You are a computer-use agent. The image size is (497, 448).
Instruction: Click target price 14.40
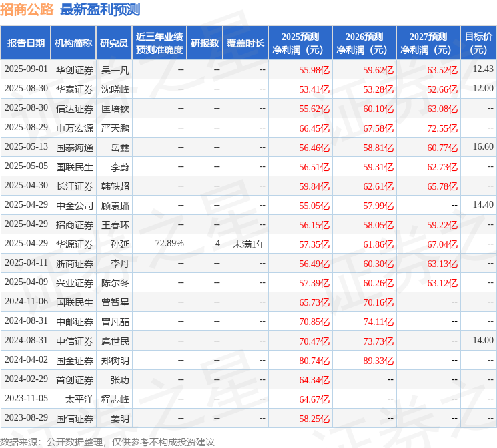pos(483,204)
